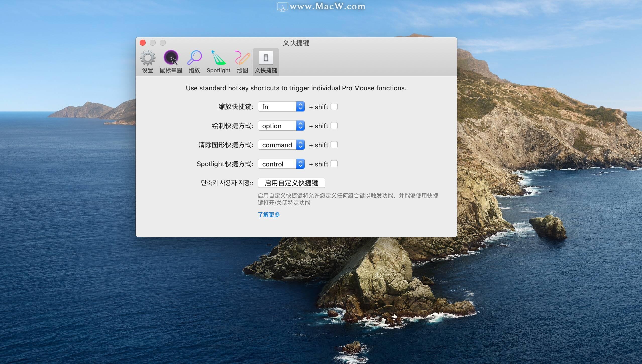Enable shift for 缩放快捷键
The height and width of the screenshot is (364, 642).
click(334, 107)
